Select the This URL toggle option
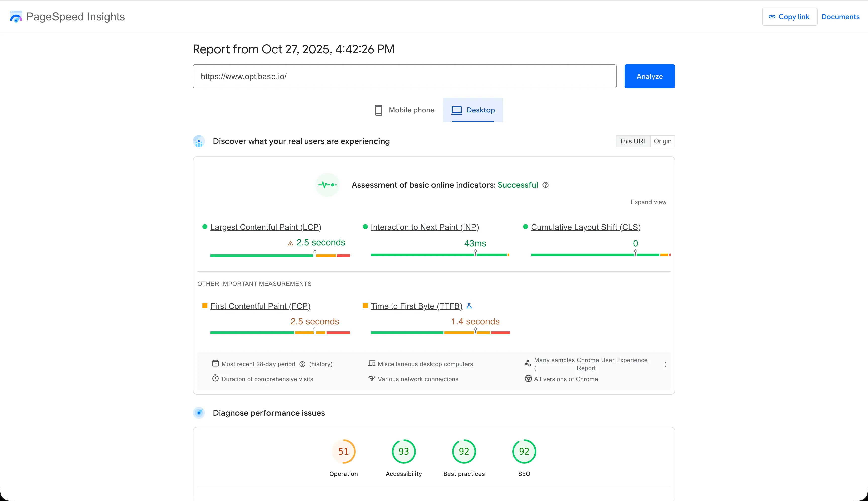This screenshot has width=868, height=501. [x=633, y=141]
